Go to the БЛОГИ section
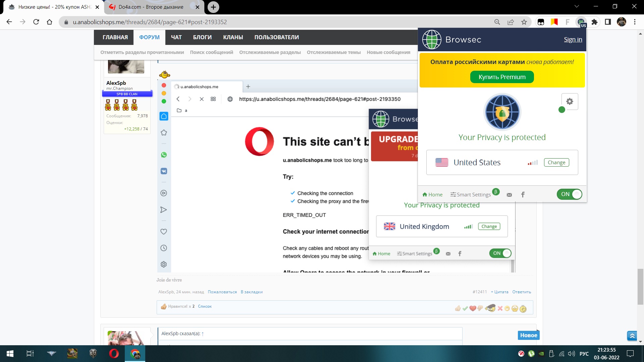 (x=202, y=37)
